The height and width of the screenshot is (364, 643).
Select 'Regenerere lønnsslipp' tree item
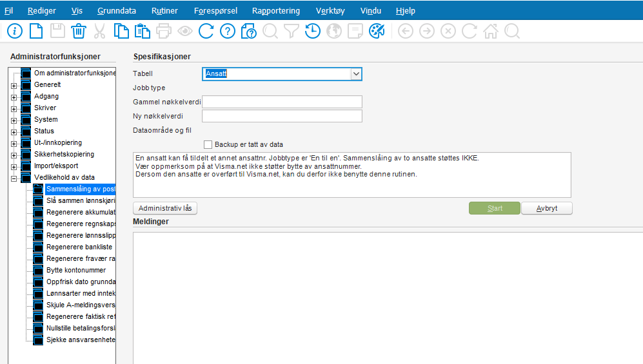(81, 235)
